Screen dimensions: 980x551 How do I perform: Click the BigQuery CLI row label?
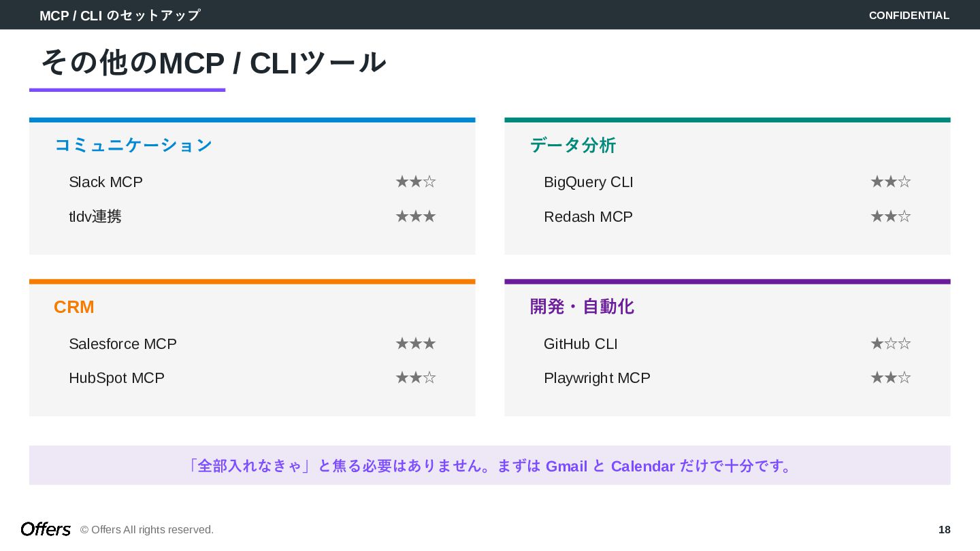[x=589, y=182]
